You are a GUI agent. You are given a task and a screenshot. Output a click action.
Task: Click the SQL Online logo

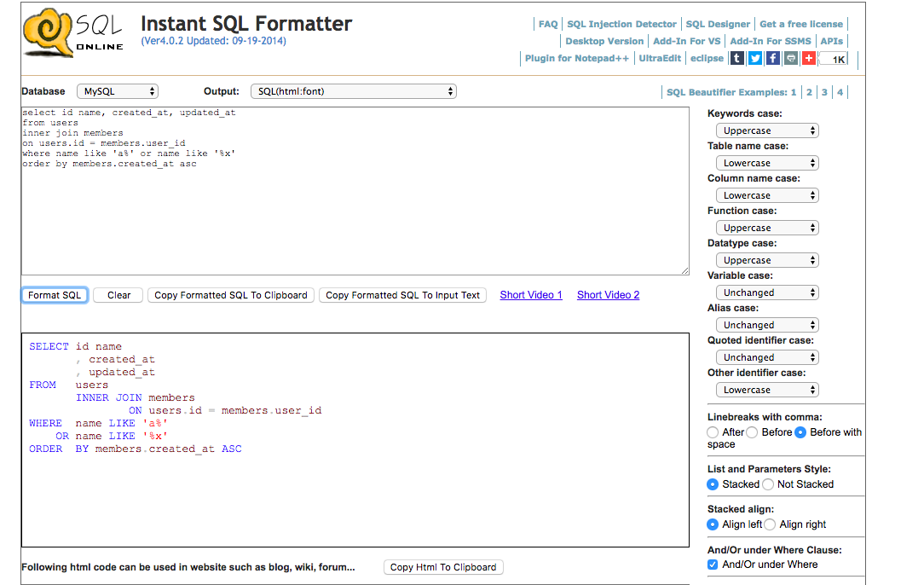pos(74,34)
